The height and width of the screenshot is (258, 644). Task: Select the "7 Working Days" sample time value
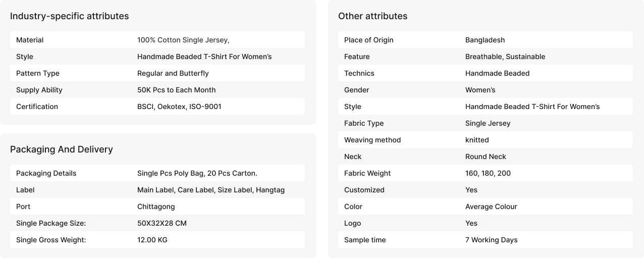click(x=491, y=240)
